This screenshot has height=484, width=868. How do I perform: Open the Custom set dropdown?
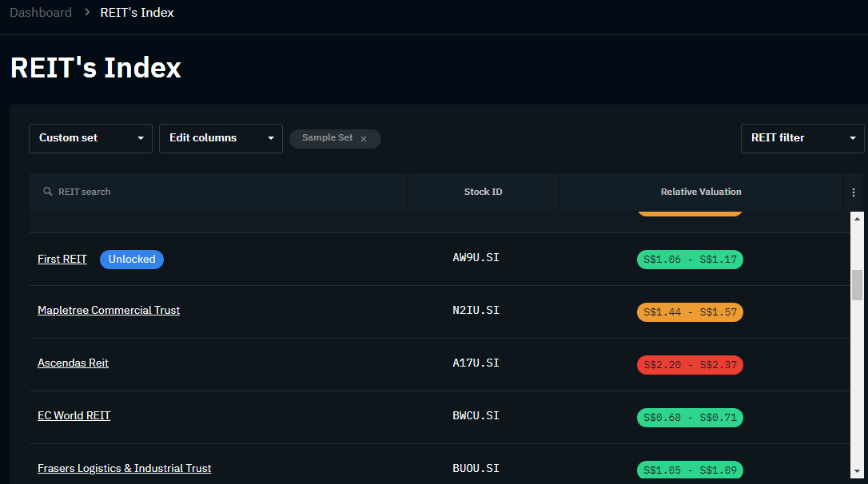[x=91, y=138]
